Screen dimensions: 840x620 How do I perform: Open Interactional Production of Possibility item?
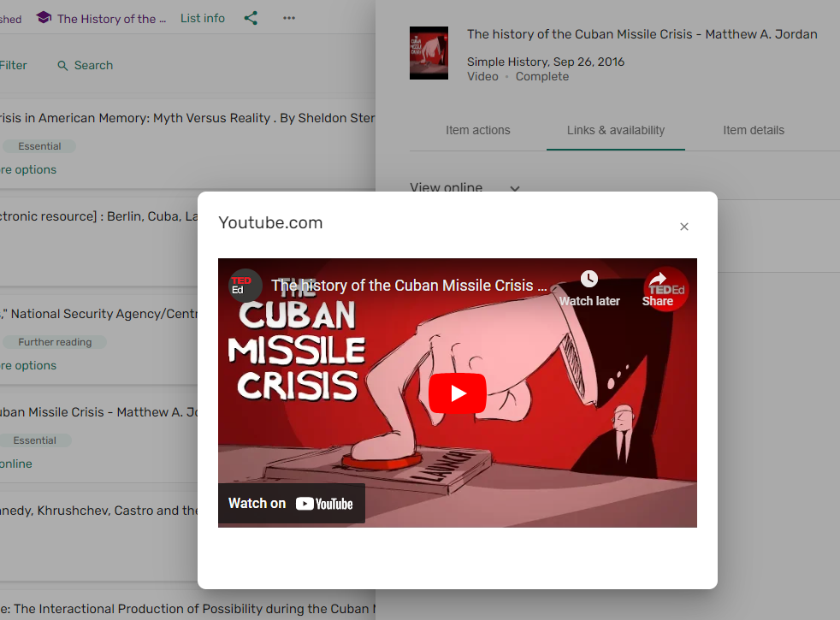click(187, 609)
